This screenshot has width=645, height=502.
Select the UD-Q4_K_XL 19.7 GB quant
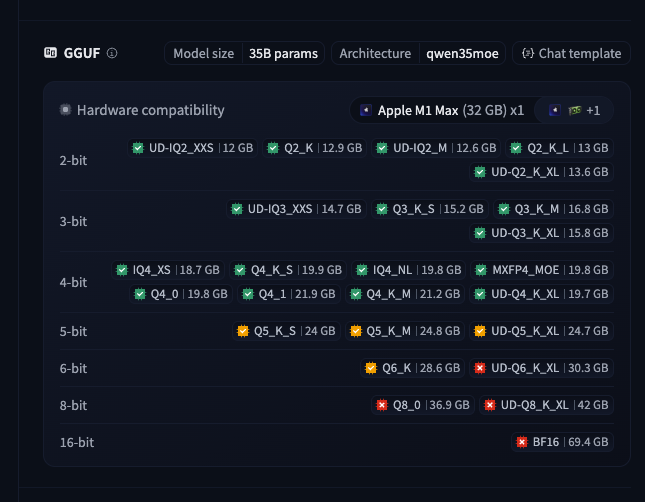541,294
